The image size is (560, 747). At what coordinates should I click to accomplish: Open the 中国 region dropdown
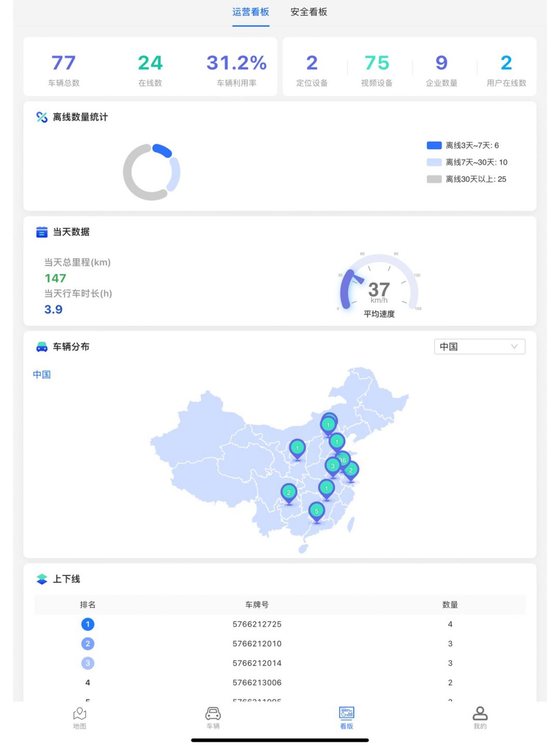pyautogui.click(x=479, y=347)
